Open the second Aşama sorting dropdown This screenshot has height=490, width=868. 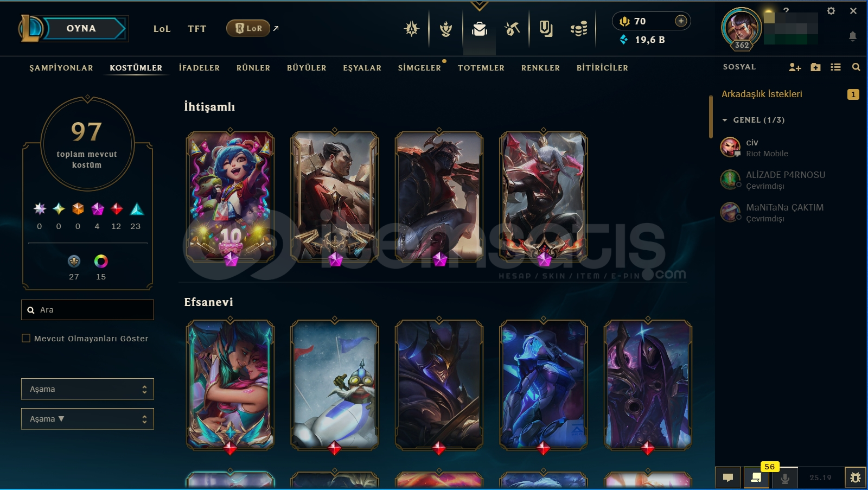pos(87,419)
